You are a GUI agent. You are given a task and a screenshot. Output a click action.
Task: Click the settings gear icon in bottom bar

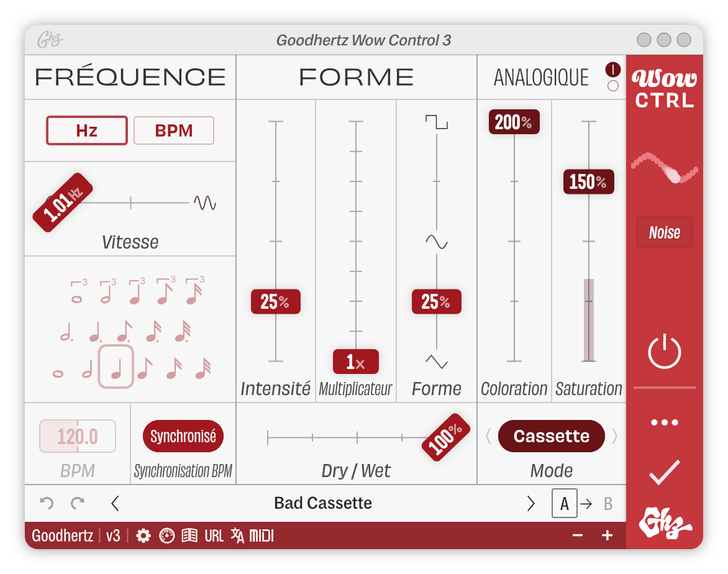(x=143, y=535)
